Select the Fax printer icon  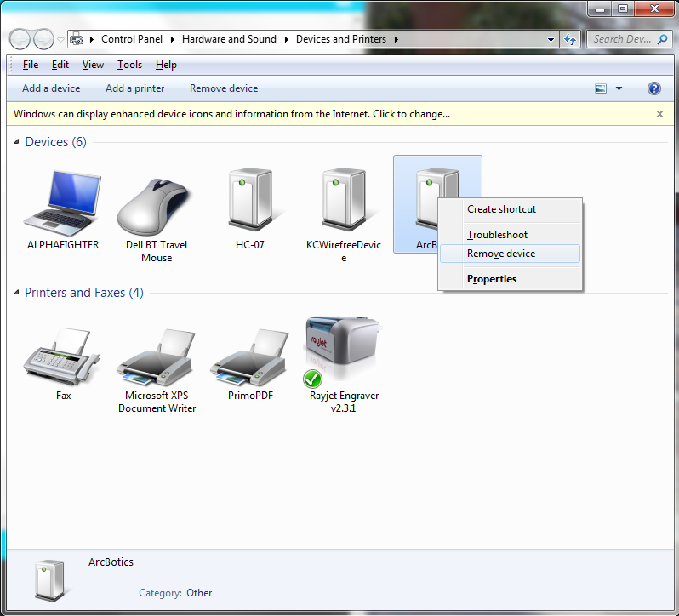point(61,356)
